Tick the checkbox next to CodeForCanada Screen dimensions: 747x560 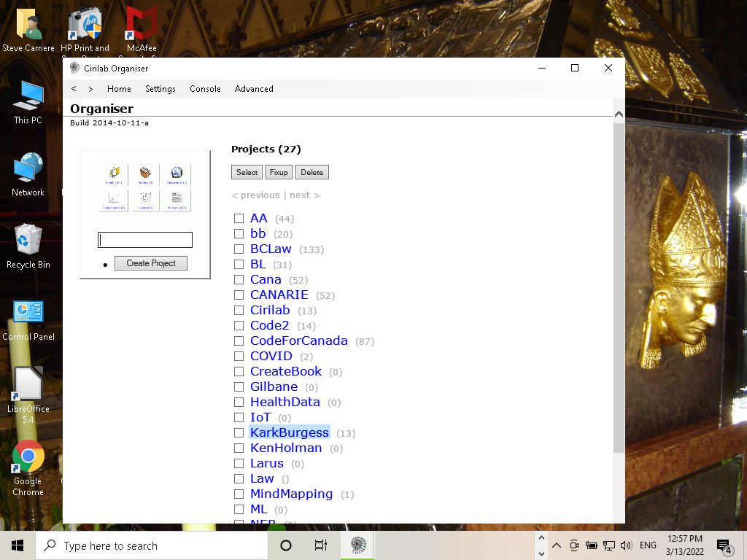tap(239, 341)
